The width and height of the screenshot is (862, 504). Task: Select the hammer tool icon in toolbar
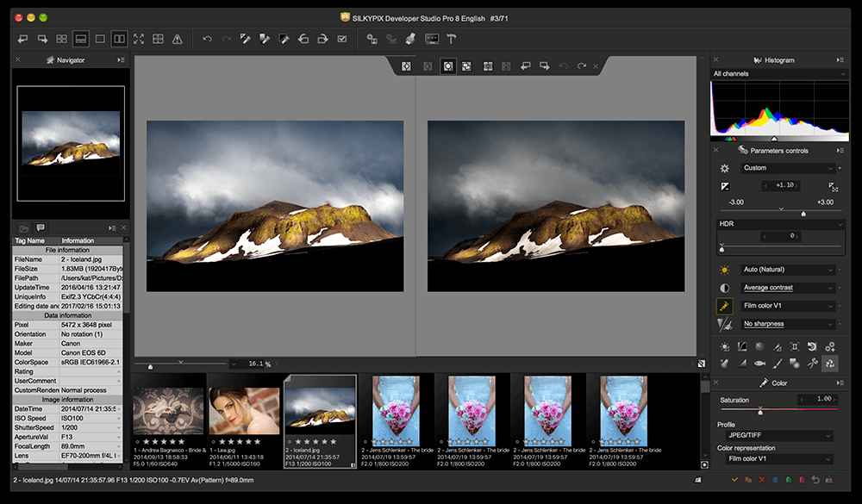[451, 39]
